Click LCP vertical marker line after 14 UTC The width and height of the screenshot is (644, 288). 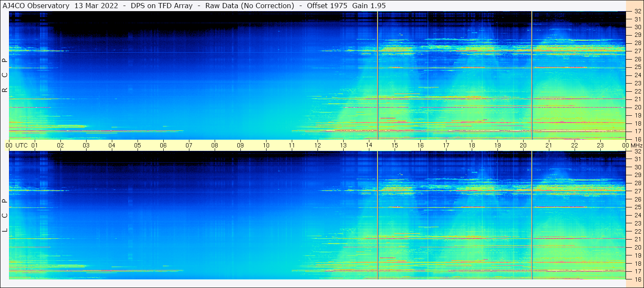pyautogui.click(x=377, y=215)
